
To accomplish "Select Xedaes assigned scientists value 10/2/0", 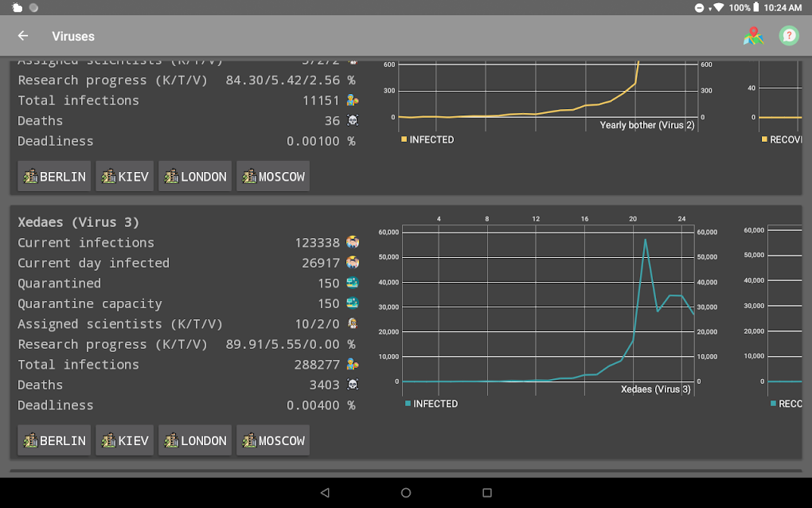I will click(x=317, y=324).
